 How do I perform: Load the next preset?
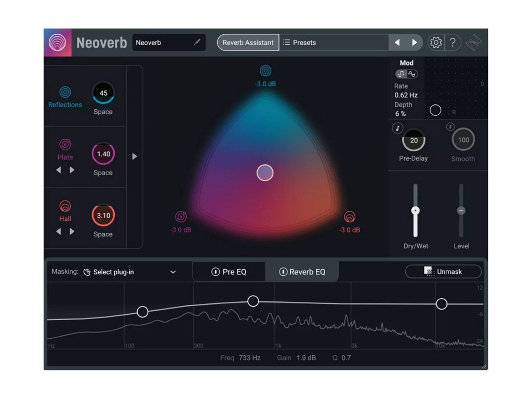414,43
